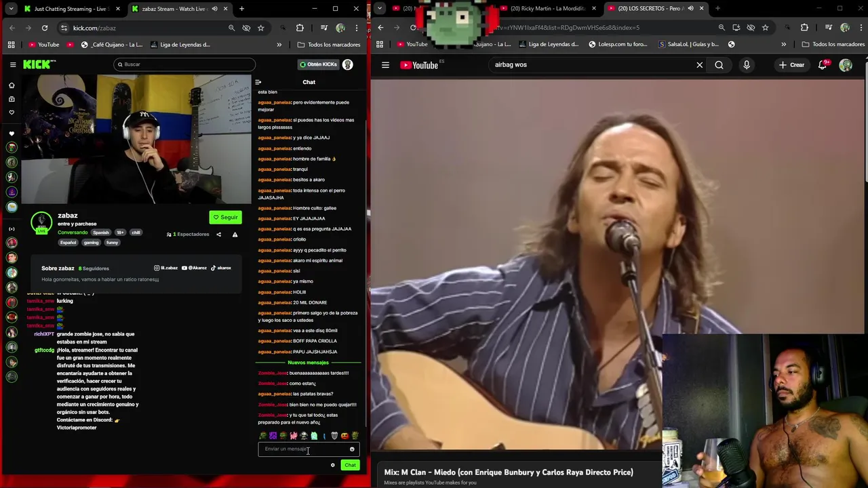Open zabaz YouTube link @Akaroz
The width and height of the screenshot is (868, 488).
(194, 268)
